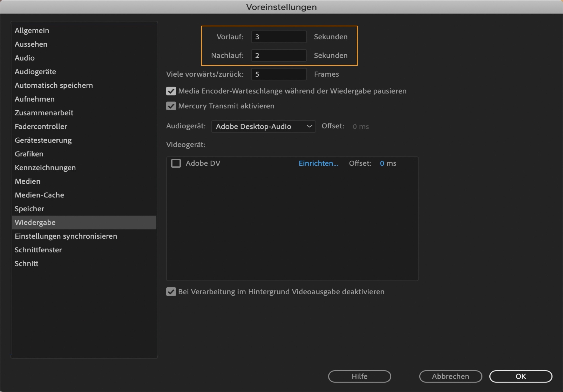Open the Automatisch speichern preferences

pyautogui.click(x=54, y=85)
